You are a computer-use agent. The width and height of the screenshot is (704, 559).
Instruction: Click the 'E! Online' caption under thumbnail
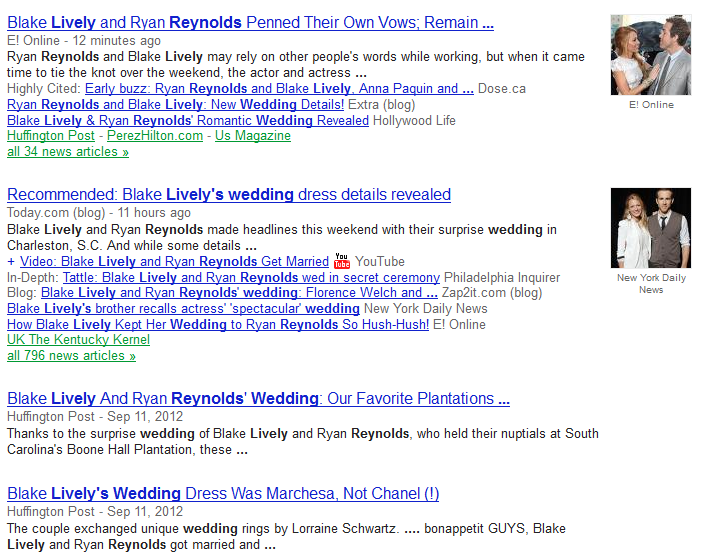tap(651, 105)
